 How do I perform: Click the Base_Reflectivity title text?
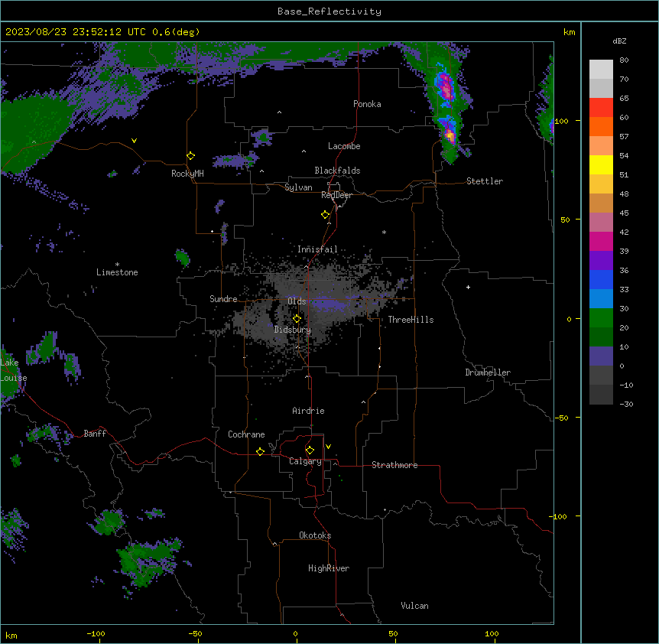click(x=329, y=11)
